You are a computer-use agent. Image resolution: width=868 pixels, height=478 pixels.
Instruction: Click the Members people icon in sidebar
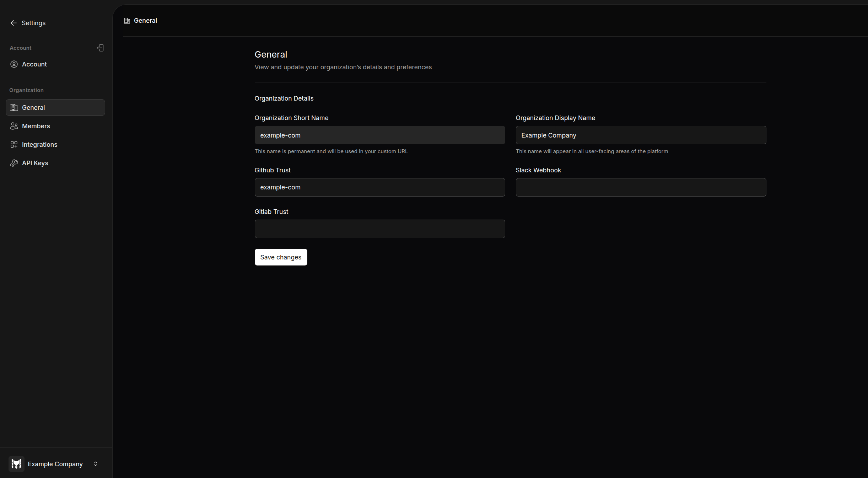[x=14, y=126]
